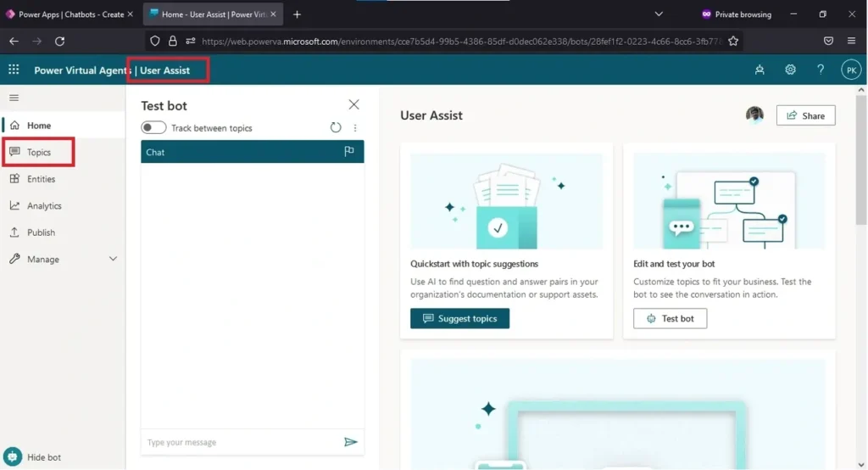This screenshot has height=470, width=868.
Task: Click the permissions icon in address bar
Action: pyautogui.click(x=191, y=41)
